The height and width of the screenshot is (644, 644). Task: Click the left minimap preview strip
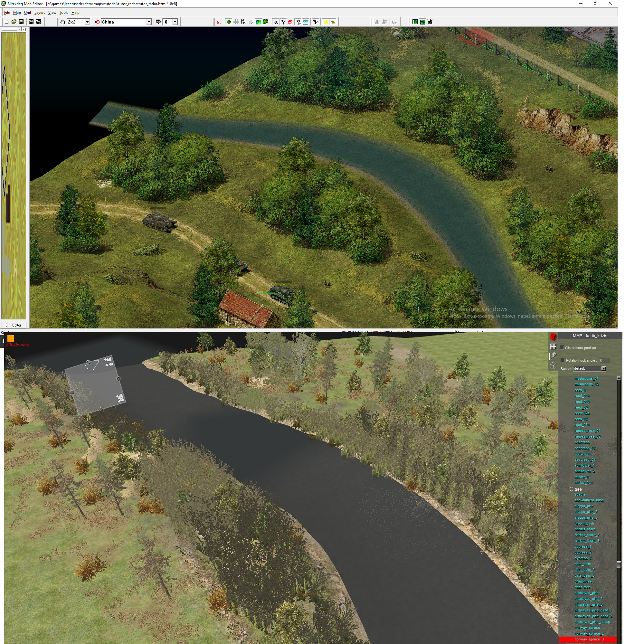pos(13,176)
